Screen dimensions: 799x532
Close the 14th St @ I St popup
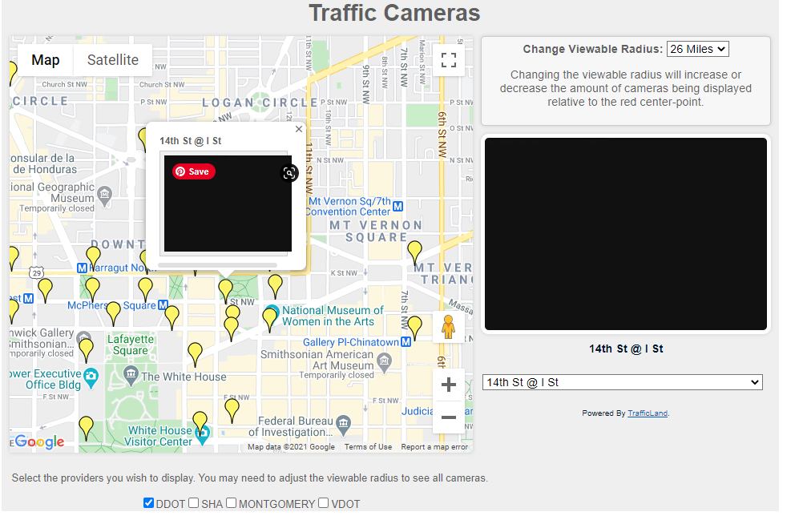[299, 130]
